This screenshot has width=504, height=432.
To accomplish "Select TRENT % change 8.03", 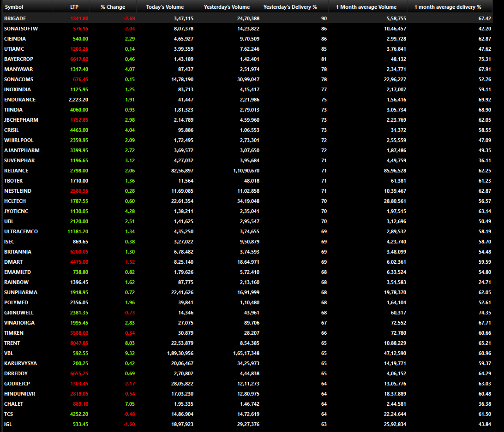I will point(130,343).
